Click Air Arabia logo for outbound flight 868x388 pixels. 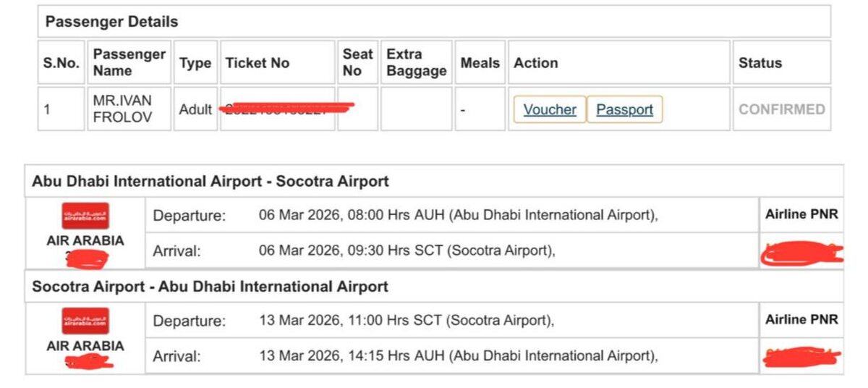85,216
